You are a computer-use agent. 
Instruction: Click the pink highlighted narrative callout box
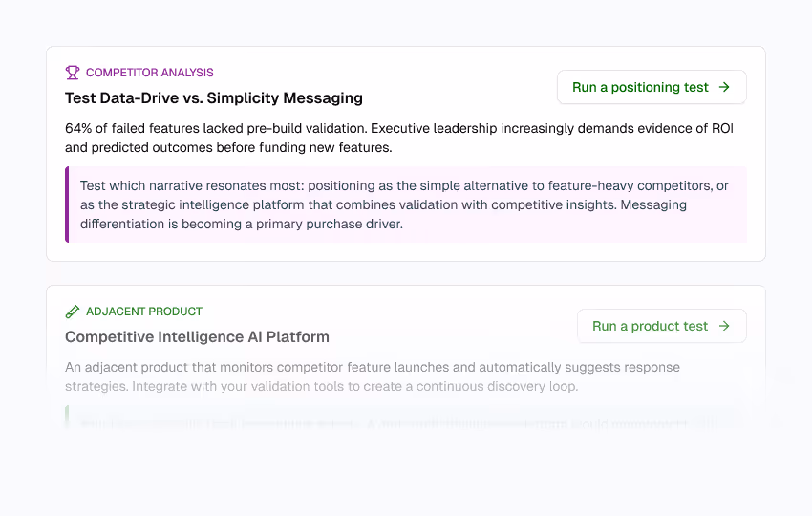click(x=407, y=204)
